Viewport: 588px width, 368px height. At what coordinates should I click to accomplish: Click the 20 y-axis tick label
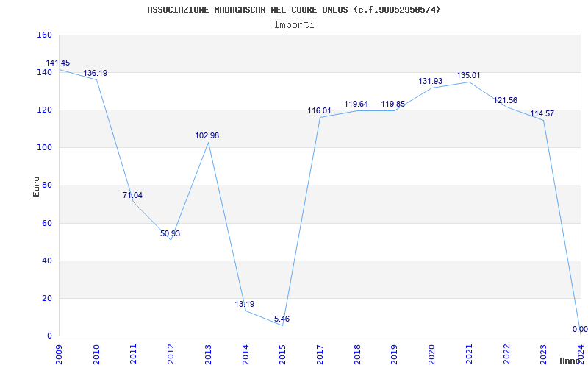coord(46,298)
